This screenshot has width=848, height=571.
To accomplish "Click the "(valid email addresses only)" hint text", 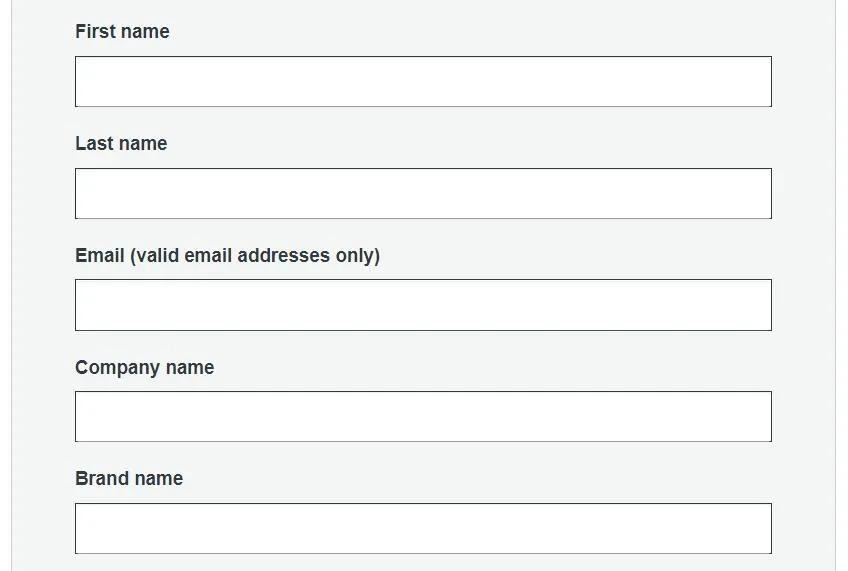I will pyautogui.click(x=255, y=256).
